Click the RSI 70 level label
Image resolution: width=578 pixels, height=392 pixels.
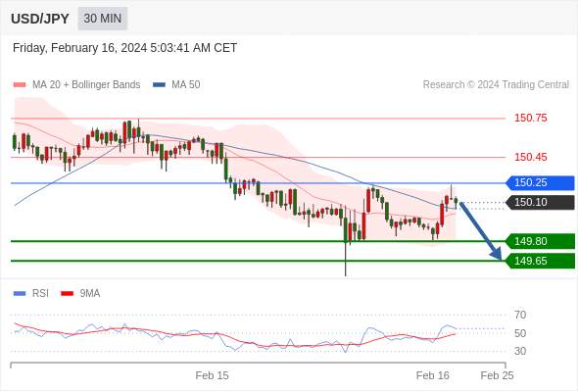tap(520, 315)
